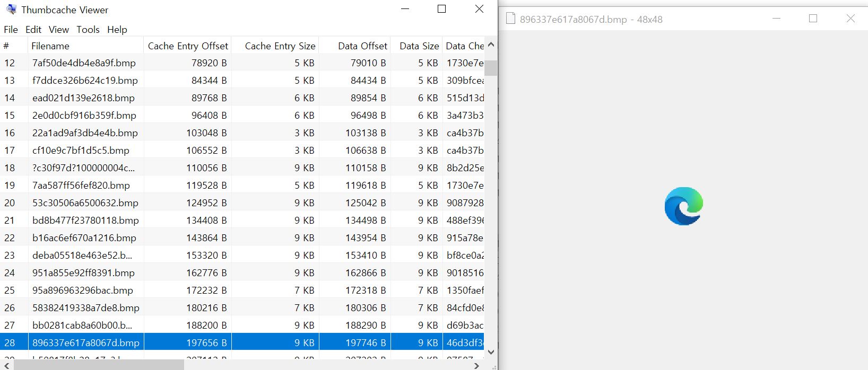The width and height of the screenshot is (868, 370).
Task: Click data offset 172318 B
Action: point(366,290)
